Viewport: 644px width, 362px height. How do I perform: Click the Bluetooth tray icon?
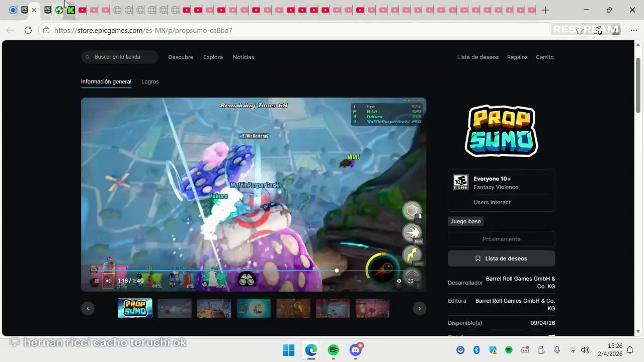(x=476, y=350)
